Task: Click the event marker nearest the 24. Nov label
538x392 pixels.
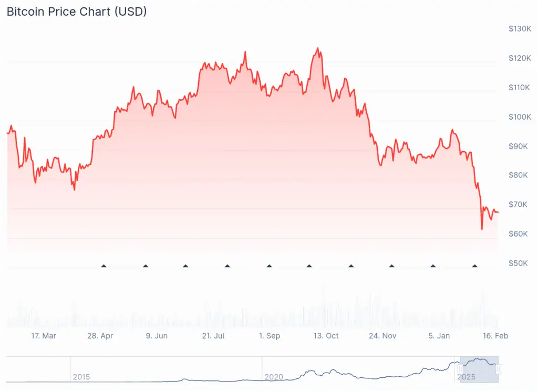Action: coord(391,266)
